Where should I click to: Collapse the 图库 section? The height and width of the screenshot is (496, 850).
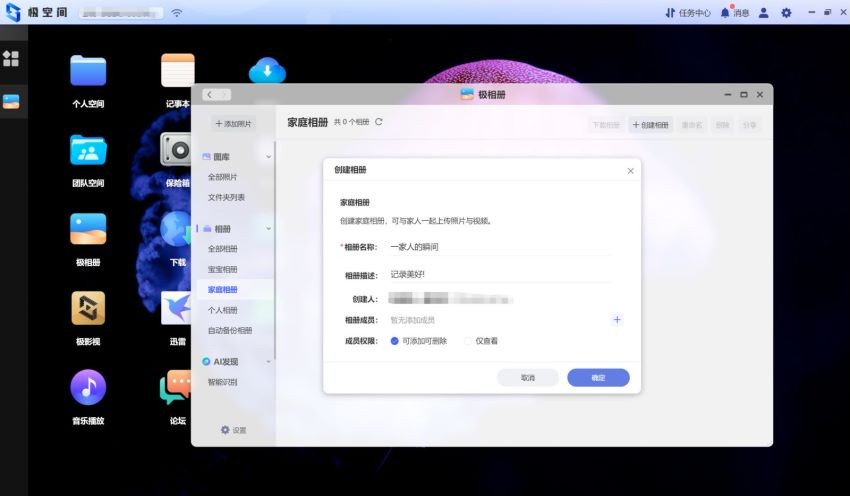coord(268,157)
